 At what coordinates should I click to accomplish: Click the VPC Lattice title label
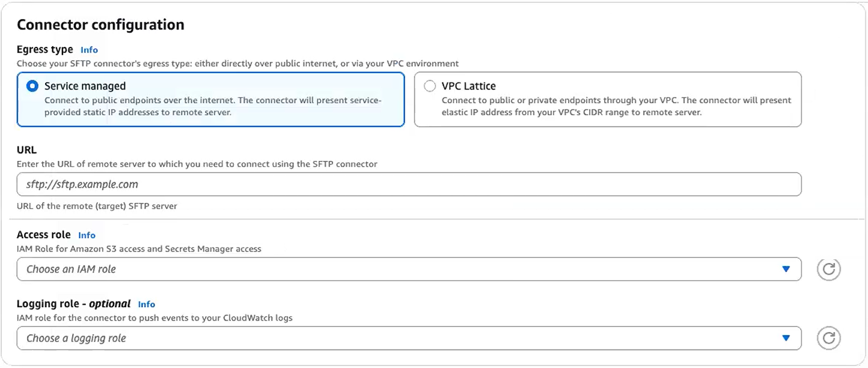point(468,86)
